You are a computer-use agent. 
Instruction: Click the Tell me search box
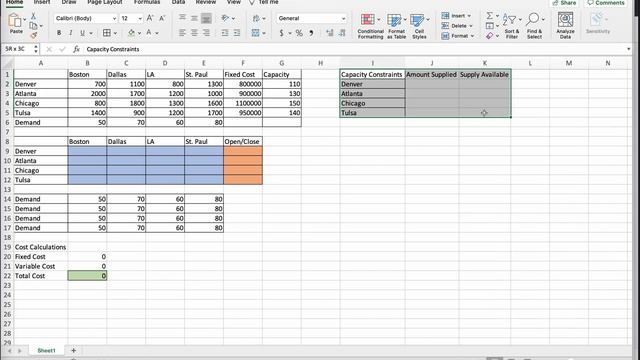264,2
